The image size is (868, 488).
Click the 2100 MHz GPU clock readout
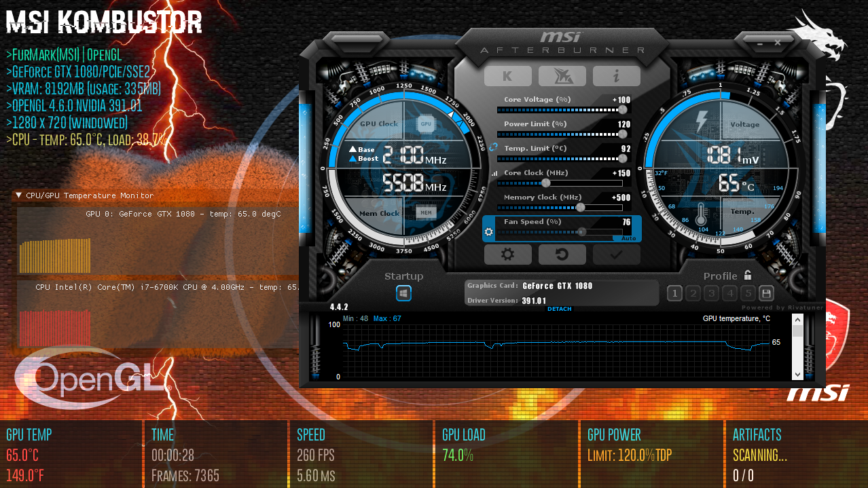414,156
